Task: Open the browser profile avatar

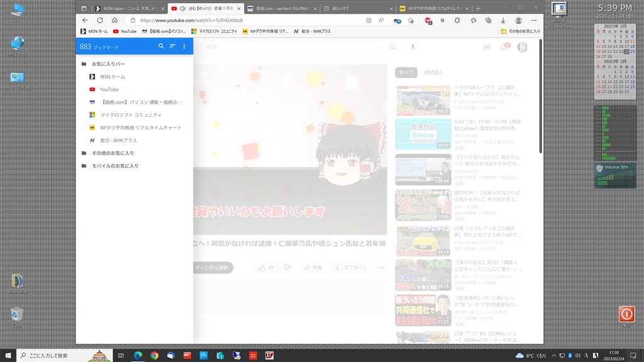Action: pyautogui.click(x=518, y=21)
